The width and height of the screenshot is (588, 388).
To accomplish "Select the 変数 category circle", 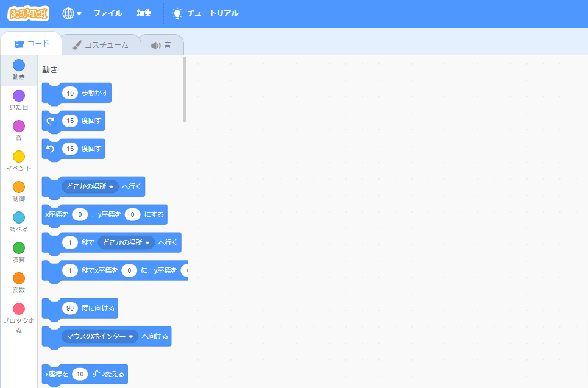I will (19, 278).
